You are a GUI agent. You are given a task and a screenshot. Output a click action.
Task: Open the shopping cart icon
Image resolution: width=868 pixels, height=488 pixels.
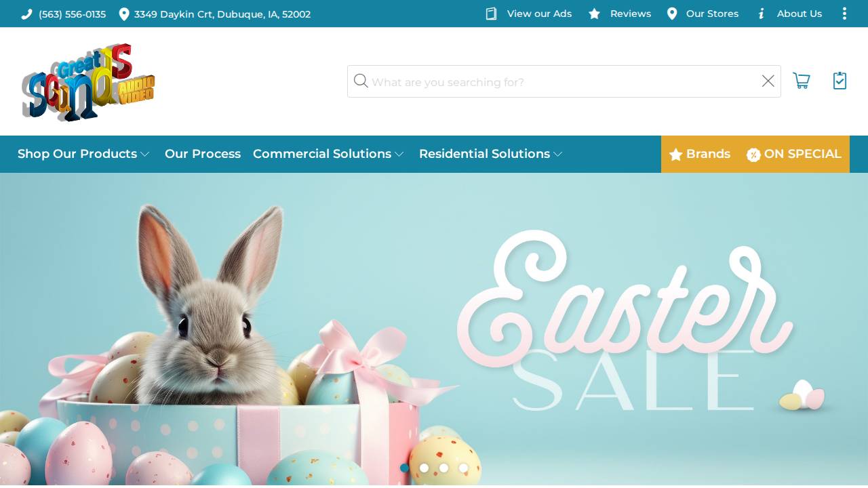802,81
